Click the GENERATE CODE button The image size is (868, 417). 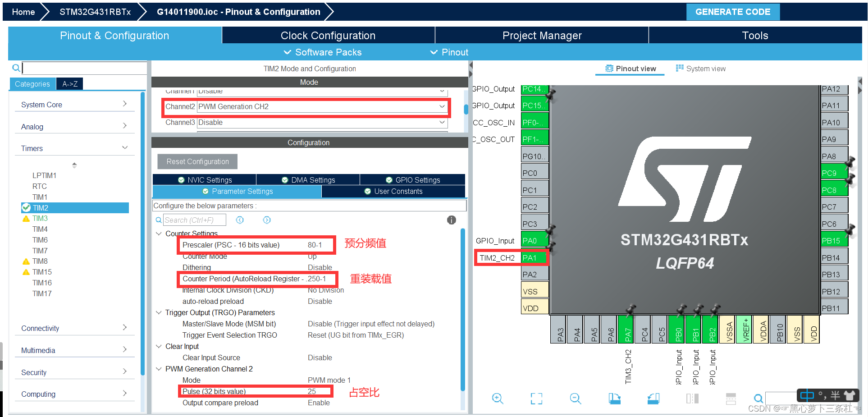click(x=733, y=12)
